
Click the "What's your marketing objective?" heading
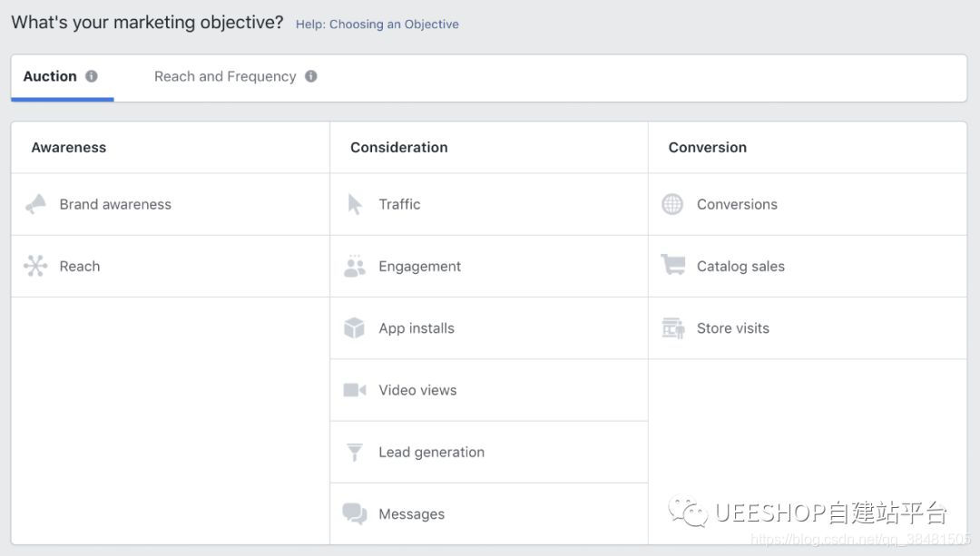pyautogui.click(x=148, y=23)
